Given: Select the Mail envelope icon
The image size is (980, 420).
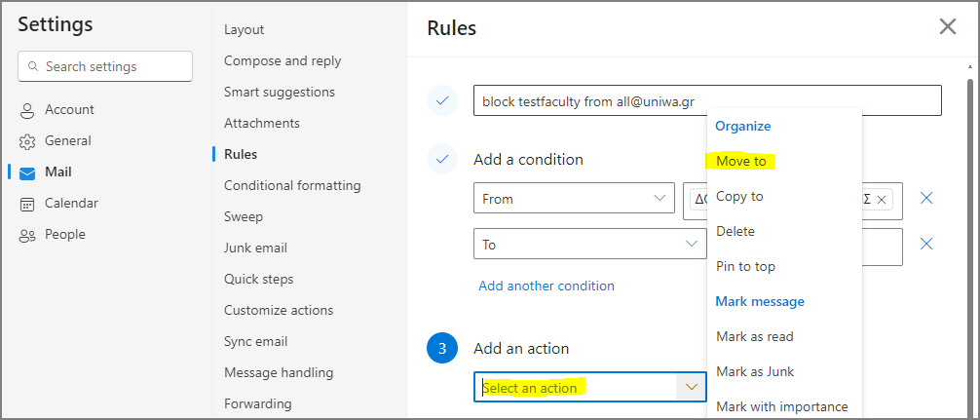Looking at the screenshot, I should pyautogui.click(x=27, y=173).
